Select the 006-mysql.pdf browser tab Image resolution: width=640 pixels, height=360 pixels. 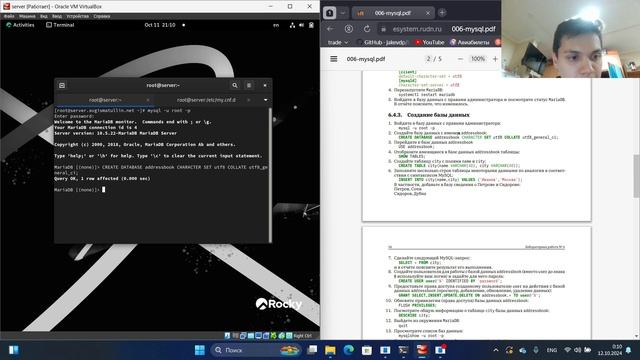coord(392,13)
